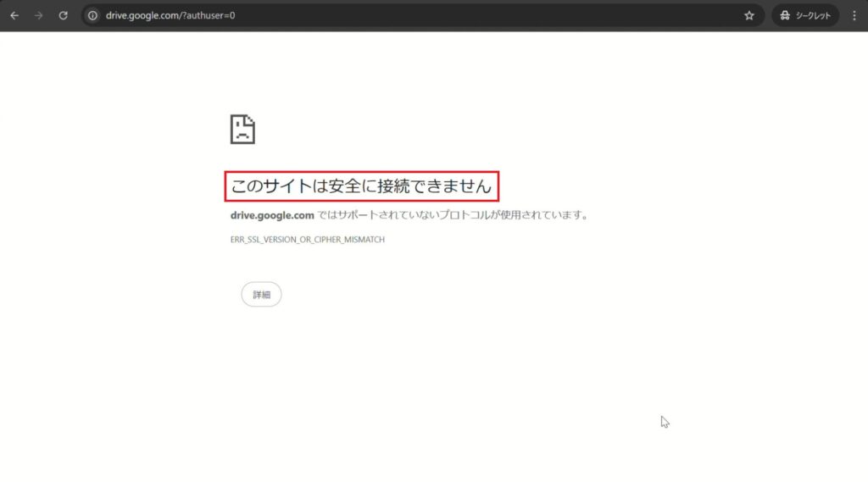Image resolution: width=868 pixels, height=482 pixels.
Task: Click the 安全 characters in the error heading
Action: [347, 186]
